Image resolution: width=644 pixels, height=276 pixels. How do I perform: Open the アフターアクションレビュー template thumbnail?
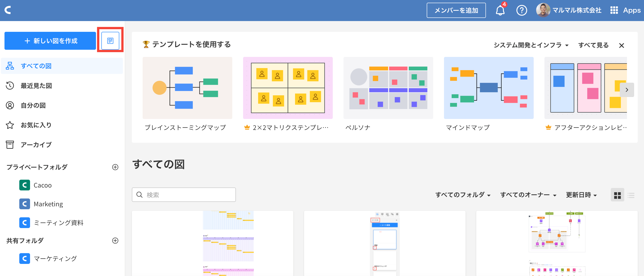coord(586,88)
